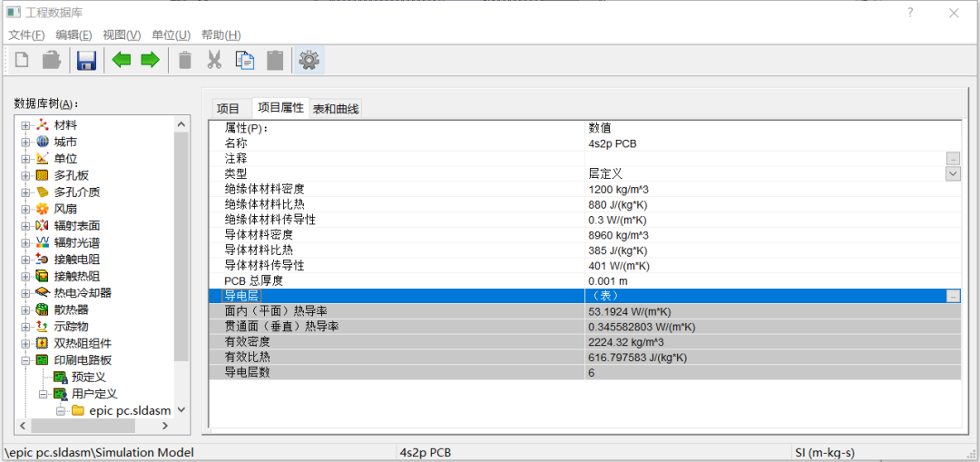Select the 导电层 property row label
The height and width of the screenshot is (462, 980).
click(x=242, y=296)
